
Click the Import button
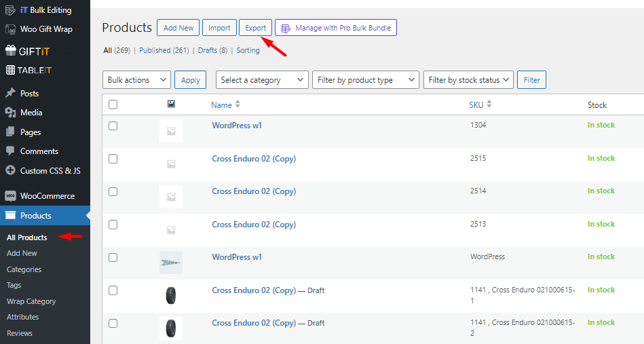[x=219, y=28]
